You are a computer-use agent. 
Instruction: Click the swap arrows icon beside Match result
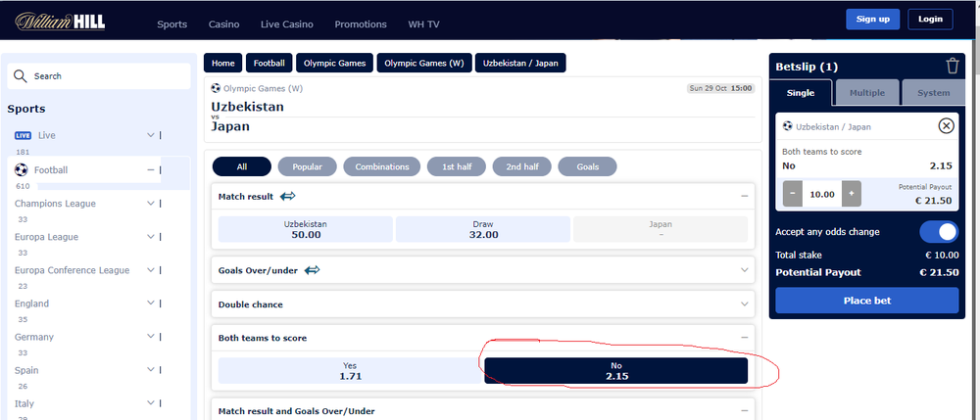[288, 197]
